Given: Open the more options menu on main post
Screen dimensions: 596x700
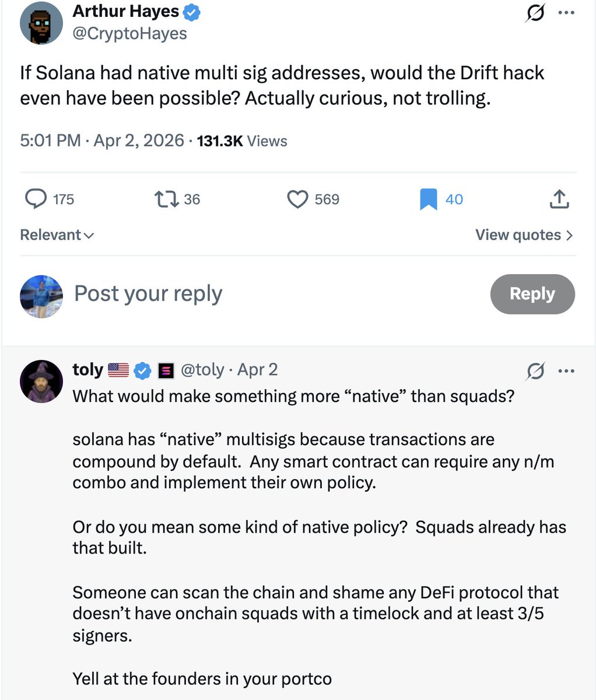Looking at the screenshot, I should click(566, 13).
